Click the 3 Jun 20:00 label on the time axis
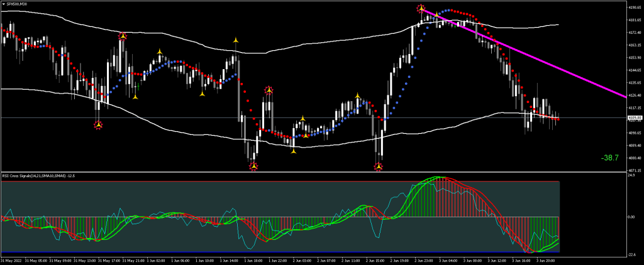Viewport: 644px width, 265px height. coord(544,259)
